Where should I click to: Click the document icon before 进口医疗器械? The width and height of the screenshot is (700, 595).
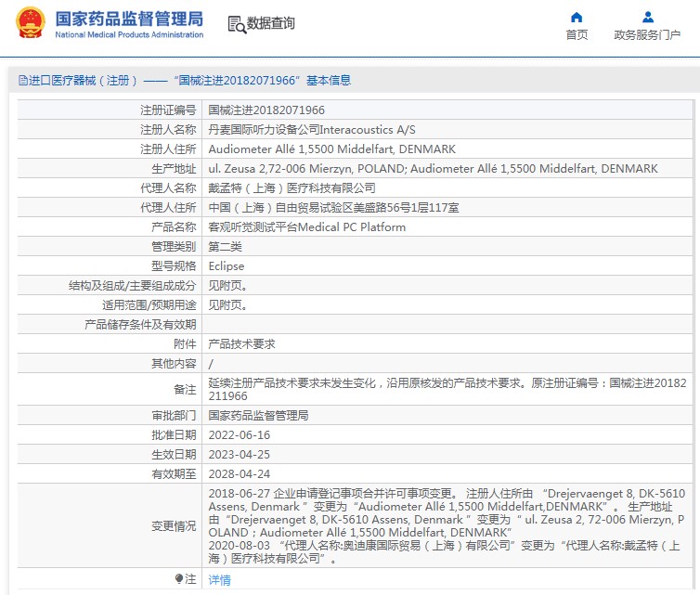[22, 81]
